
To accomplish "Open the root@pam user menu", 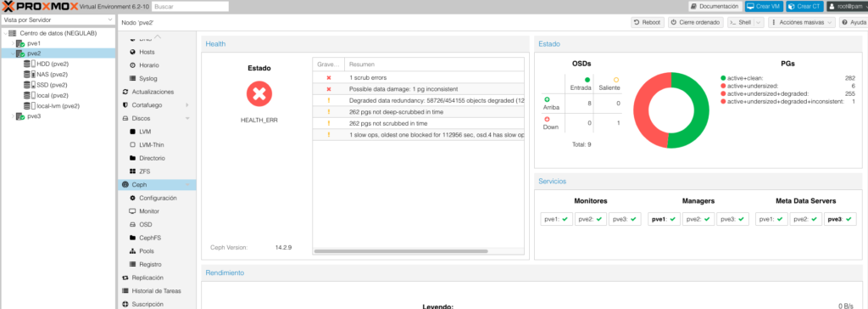I will [847, 6].
